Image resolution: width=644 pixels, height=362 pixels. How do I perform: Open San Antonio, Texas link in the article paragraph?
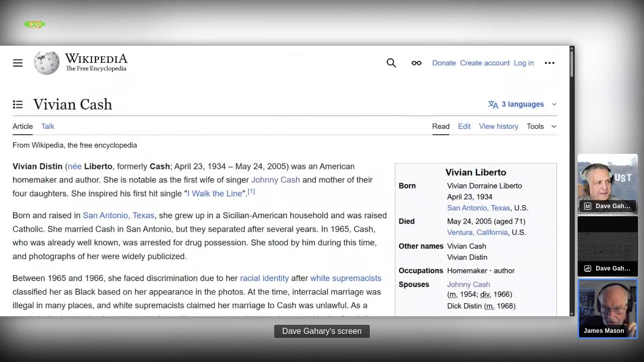[118, 215]
